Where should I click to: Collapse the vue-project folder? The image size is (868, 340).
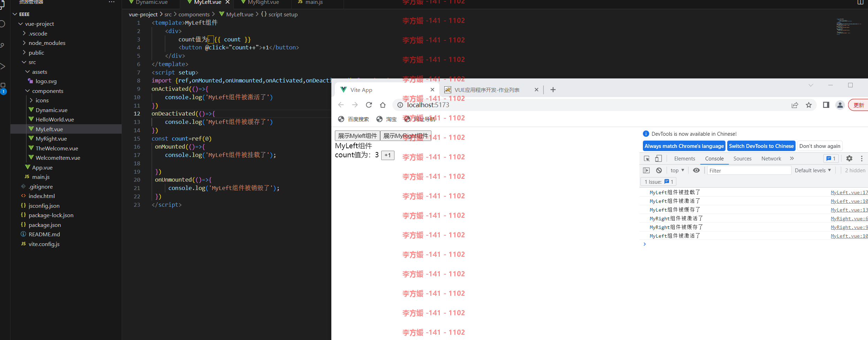tap(21, 24)
